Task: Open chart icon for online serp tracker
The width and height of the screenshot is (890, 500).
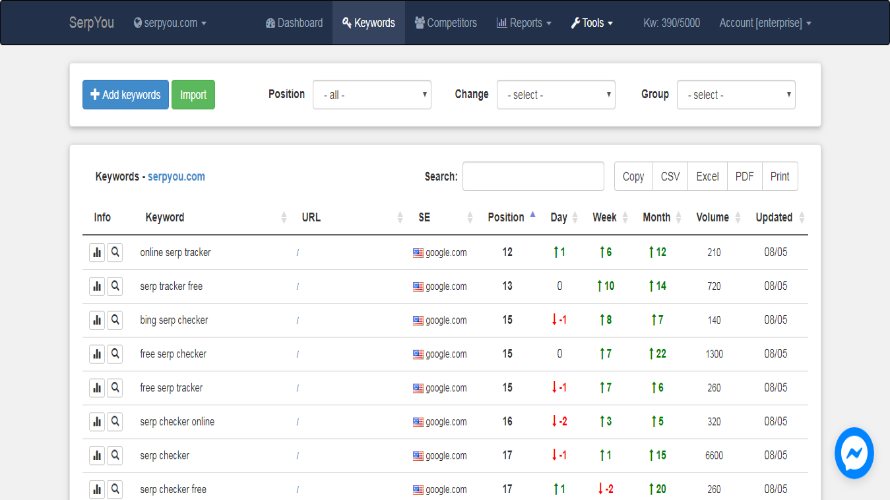Action: [97, 252]
